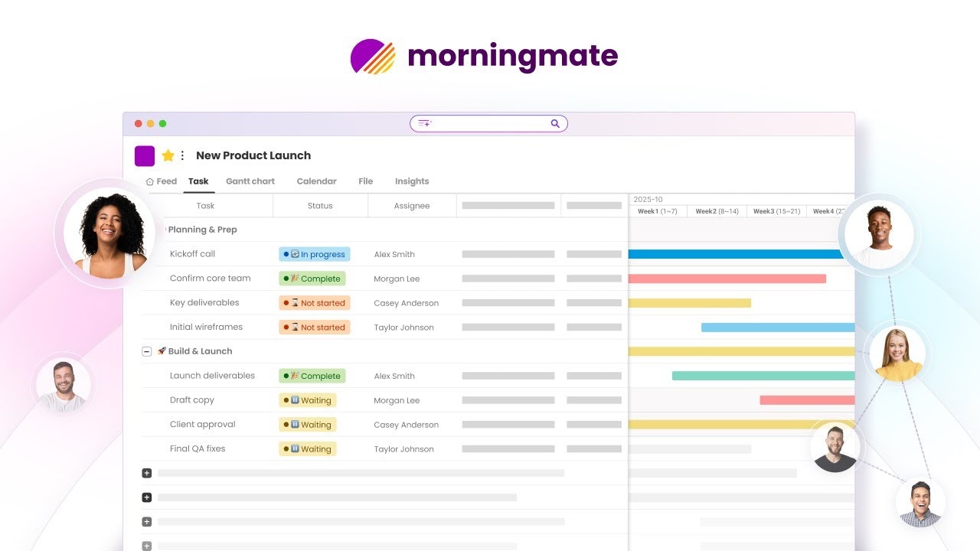Open Kickoff call In progress status dropdown
The width and height of the screenshot is (980, 551).
point(314,254)
